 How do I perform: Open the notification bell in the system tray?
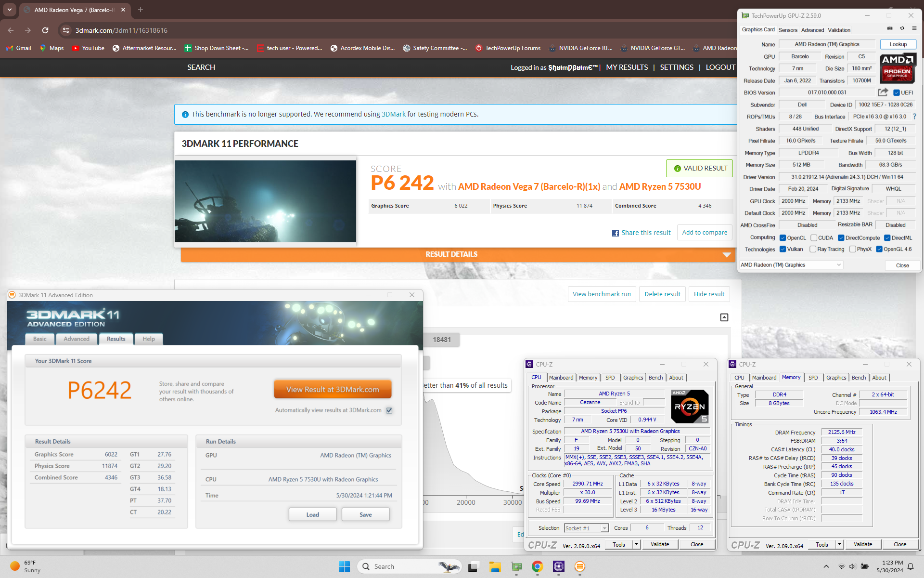[911, 566]
